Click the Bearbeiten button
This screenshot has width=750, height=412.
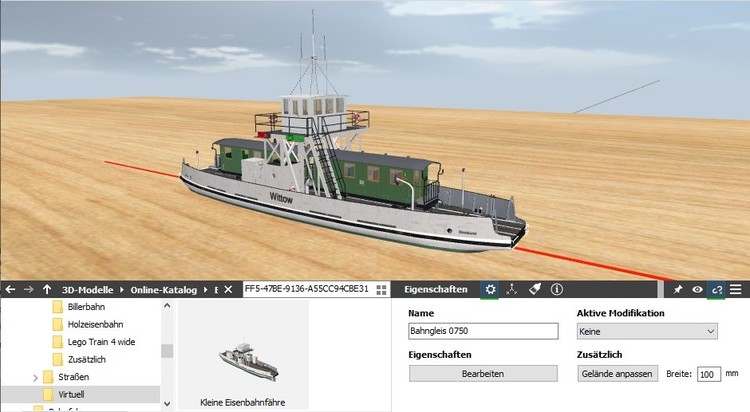click(x=483, y=374)
